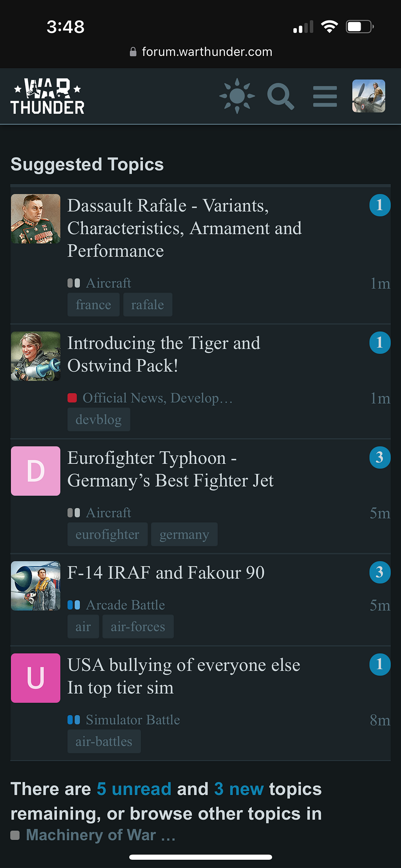View the 5 unread topics link
Screen dimensions: 401x868
pos(134,789)
